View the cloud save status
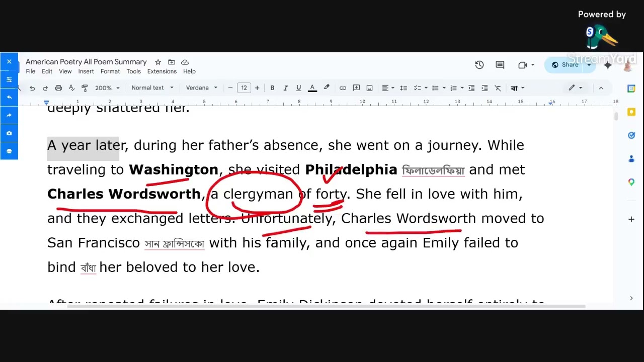This screenshot has width=644, height=362. (x=185, y=62)
